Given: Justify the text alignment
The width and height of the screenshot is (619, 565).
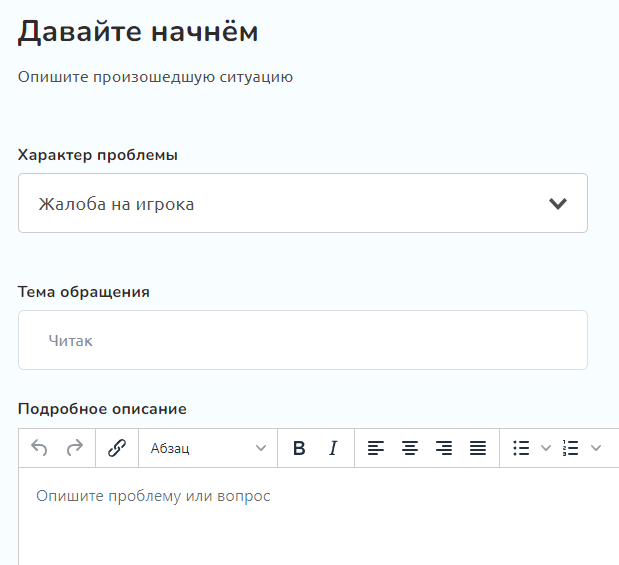Looking at the screenshot, I should click(x=478, y=448).
